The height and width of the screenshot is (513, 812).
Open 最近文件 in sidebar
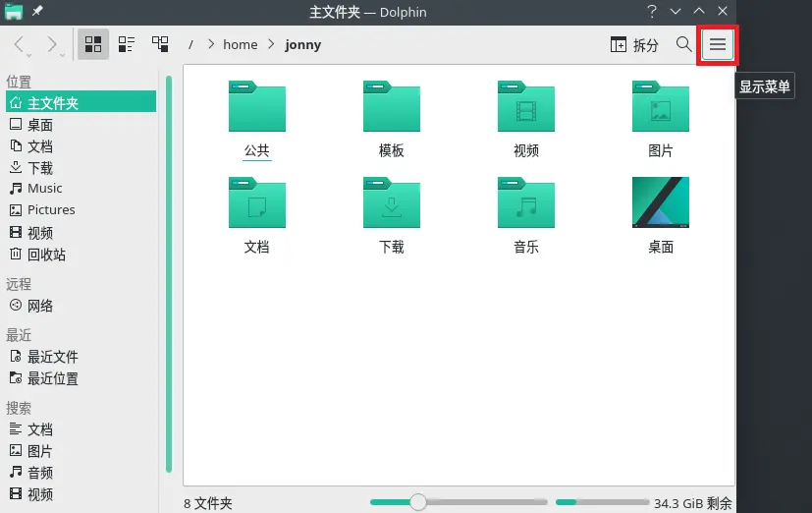click(52, 357)
